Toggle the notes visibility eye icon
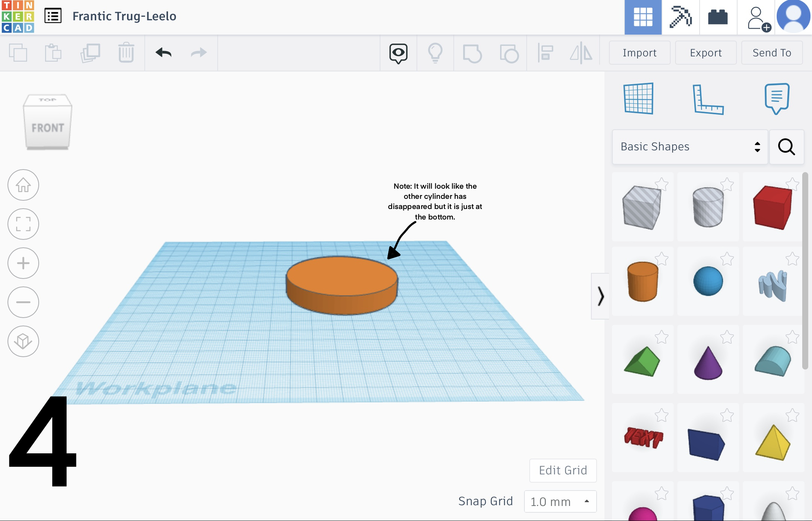Image resolution: width=812 pixels, height=521 pixels. pos(398,53)
